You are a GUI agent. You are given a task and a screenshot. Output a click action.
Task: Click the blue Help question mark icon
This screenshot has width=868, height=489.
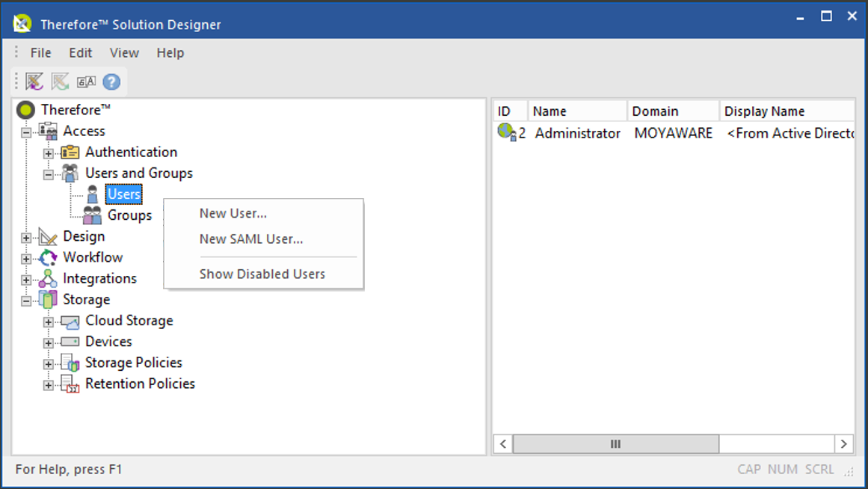[111, 81]
